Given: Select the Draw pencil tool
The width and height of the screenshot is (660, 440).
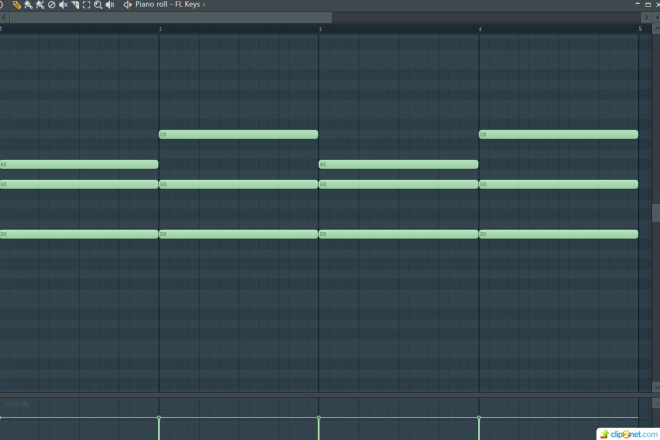Looking at the screenshot, I should pos(16,5).
